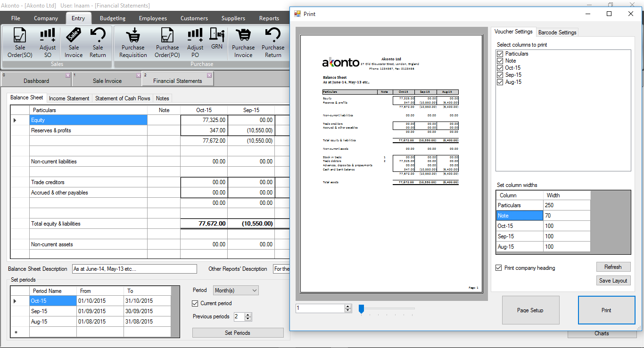Disable the Current period checkbox
This screenshot has height=348, width=644.
pyautogui.click(x=196, y=303)
